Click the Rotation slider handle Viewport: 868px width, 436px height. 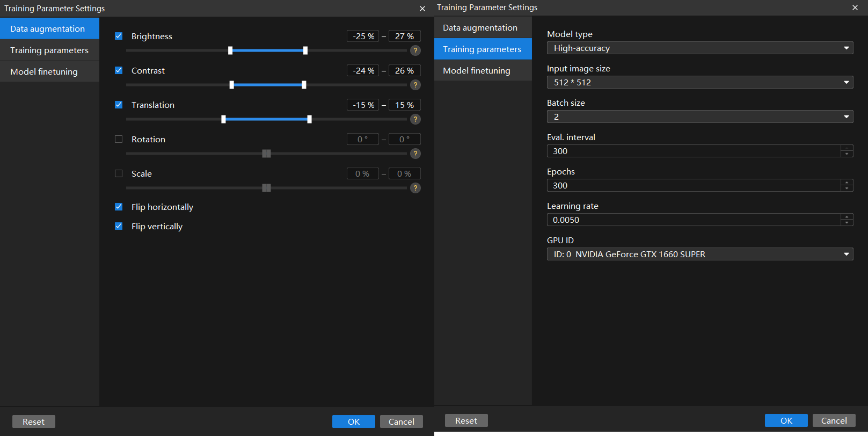pos(266,154)
